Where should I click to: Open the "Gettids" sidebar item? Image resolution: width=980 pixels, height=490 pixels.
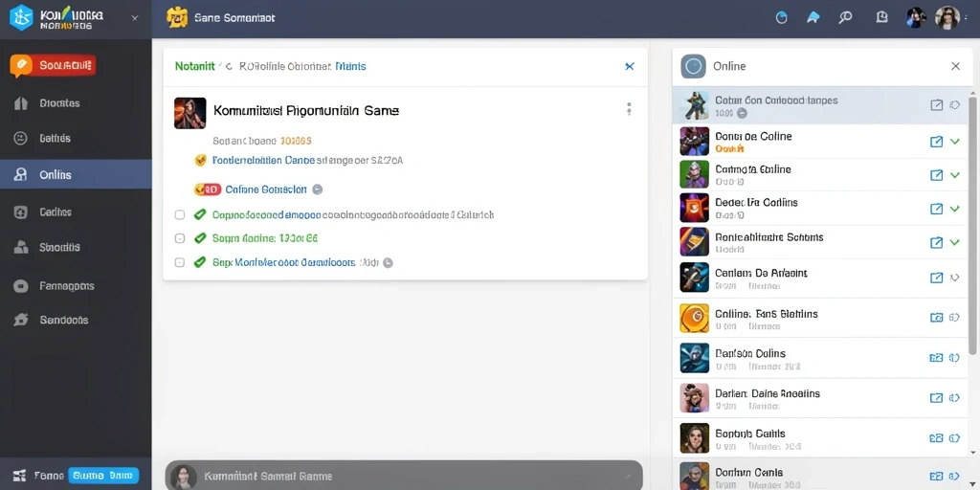pyautogui.click(x=76, y=138)
